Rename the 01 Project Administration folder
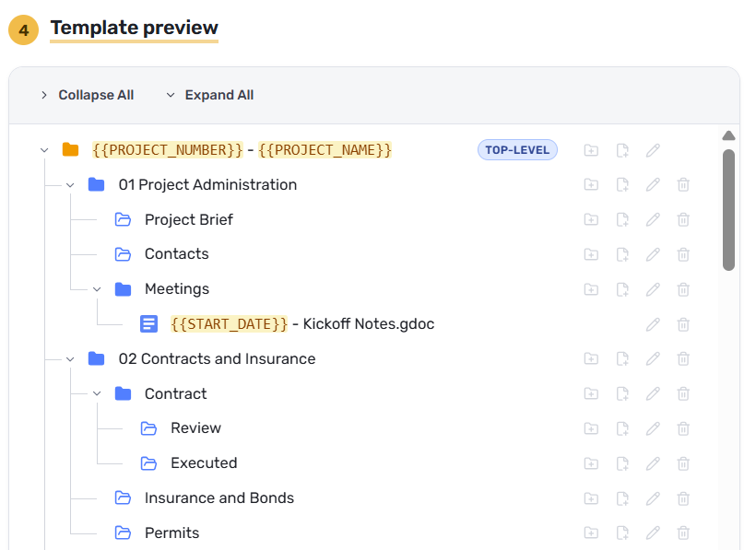 pos(653,184)
